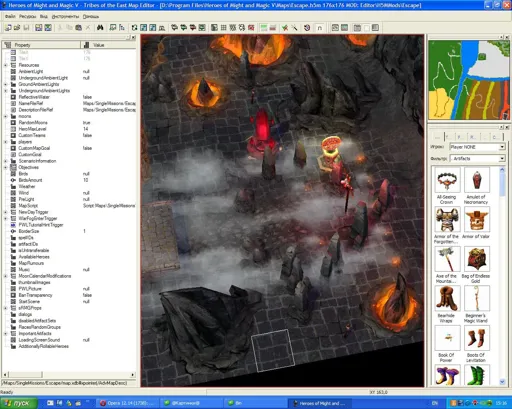Expand the players property node

tap(6, 142)
